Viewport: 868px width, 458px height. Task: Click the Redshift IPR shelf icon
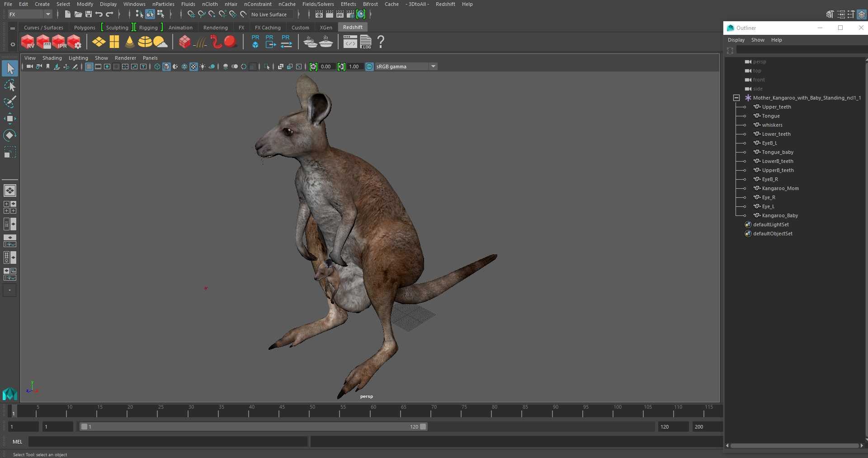[x=59, y=42]
